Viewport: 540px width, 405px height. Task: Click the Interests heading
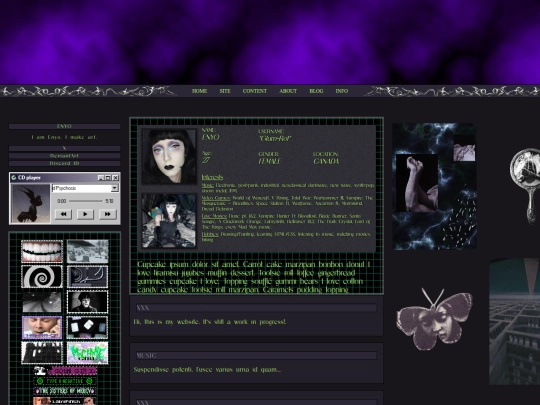[x=212, y=177]
